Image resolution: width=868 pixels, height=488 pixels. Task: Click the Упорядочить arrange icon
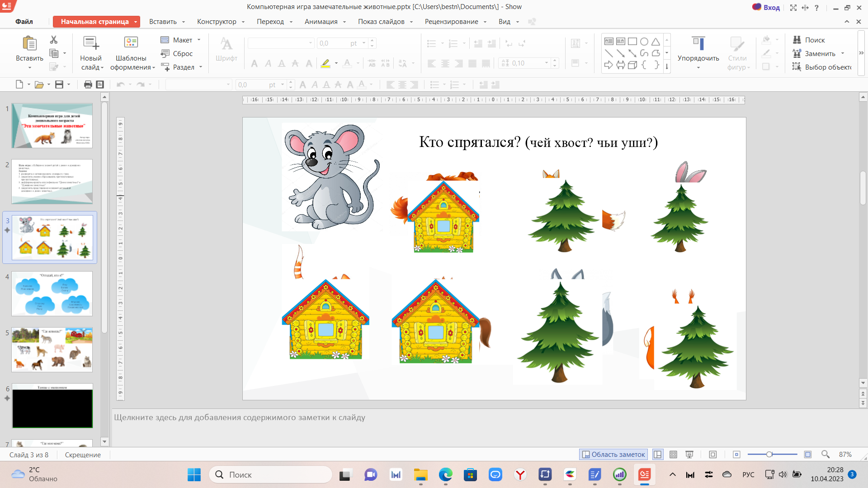coord(698,44)
